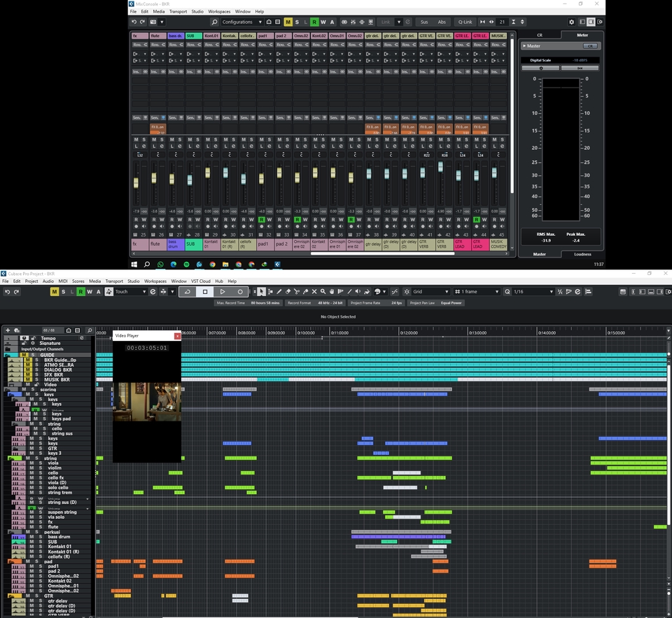Open WhatsApp from the taskbar
The height and width of the screenshot is (618, 672).
(x=160, y=265)
